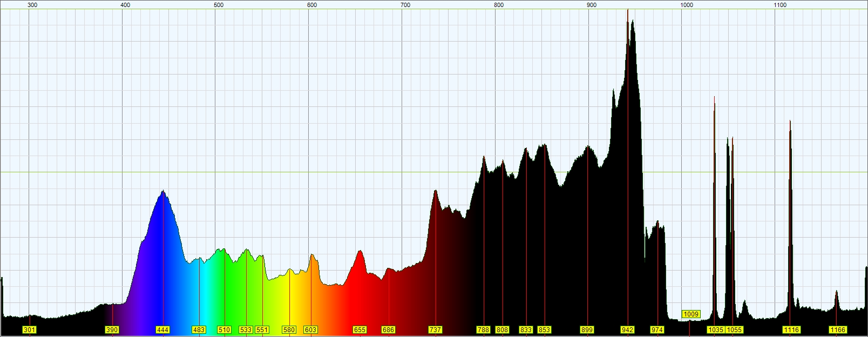Click the 853 peak label
868x337 pixels.
point(544,329)
